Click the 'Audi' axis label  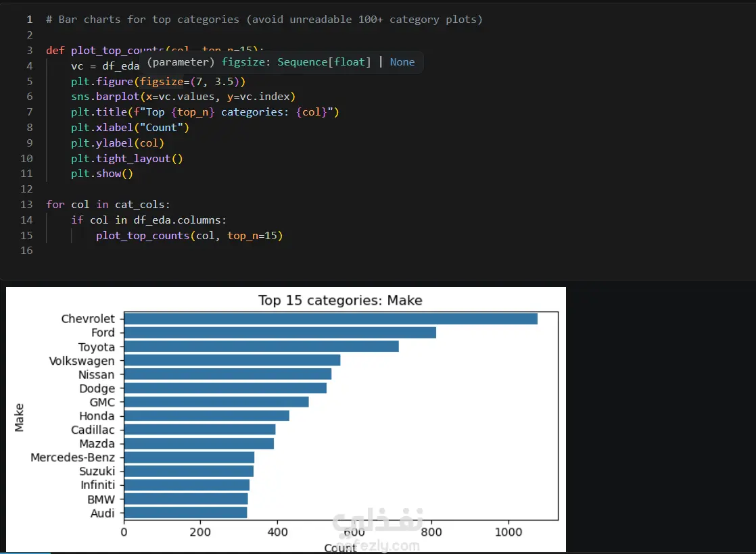coord(103,513)
